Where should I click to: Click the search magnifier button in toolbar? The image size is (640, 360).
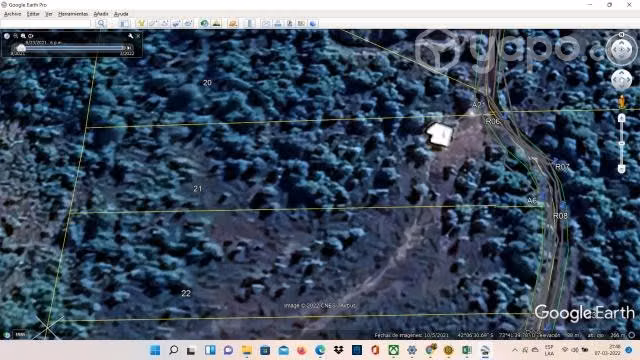tap(101, 23)
